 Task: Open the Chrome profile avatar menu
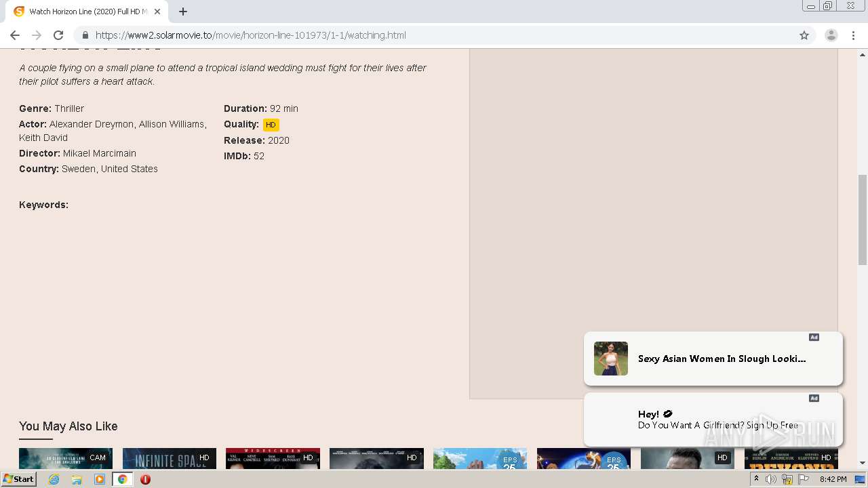coord(831,35)
